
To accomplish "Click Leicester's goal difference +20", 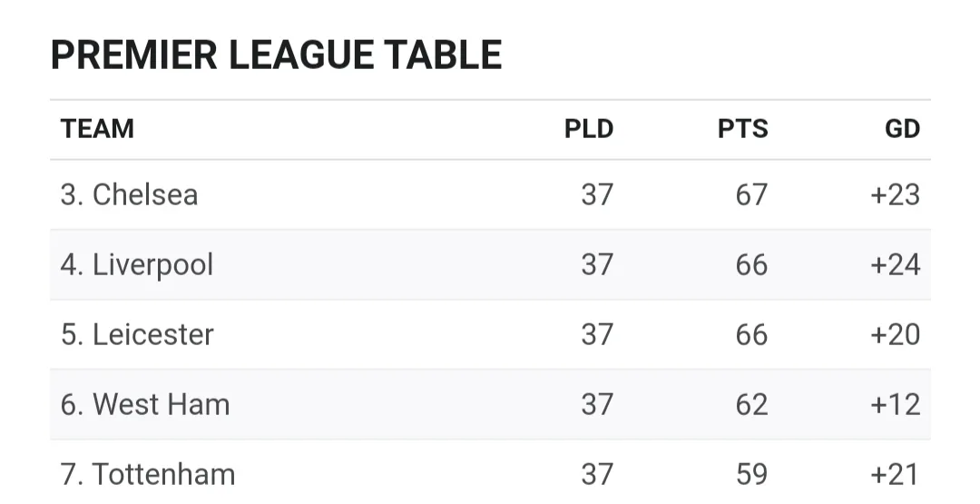I will click(895, 334).
